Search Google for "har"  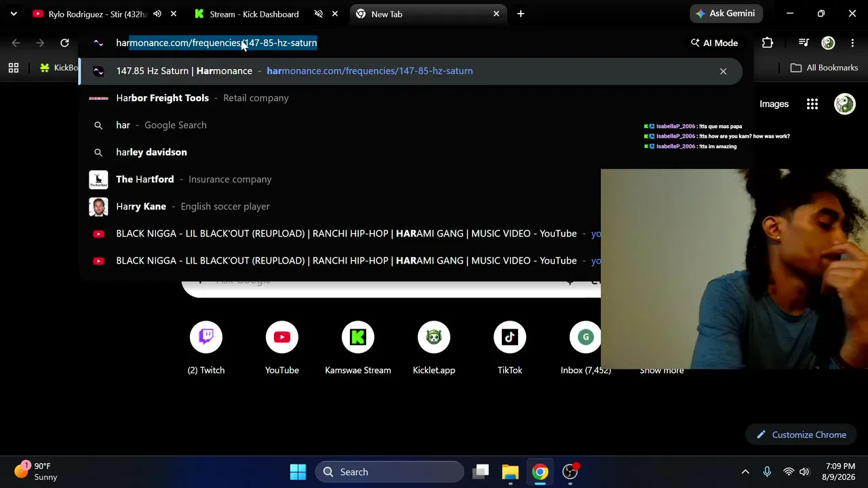click(411, 125)
